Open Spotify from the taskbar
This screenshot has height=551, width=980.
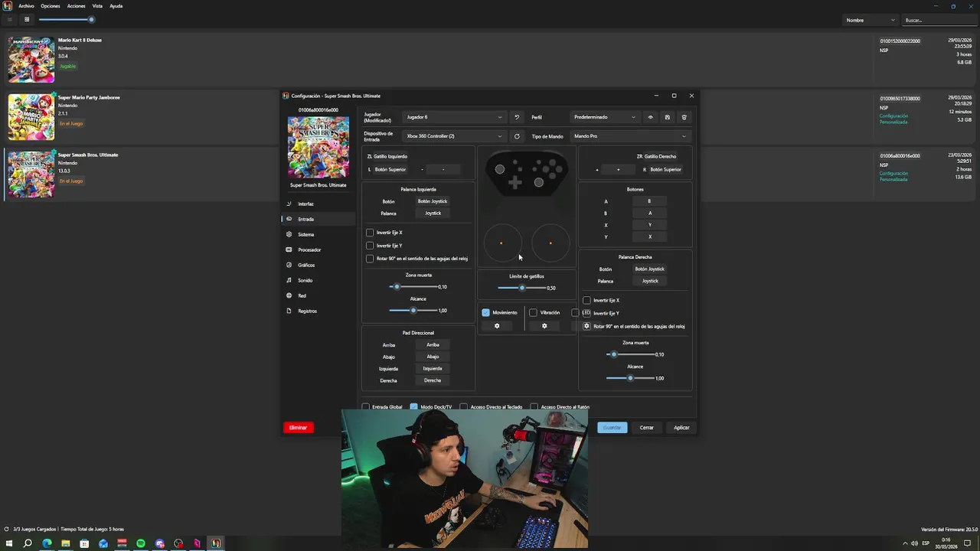[x=141, y=543]
